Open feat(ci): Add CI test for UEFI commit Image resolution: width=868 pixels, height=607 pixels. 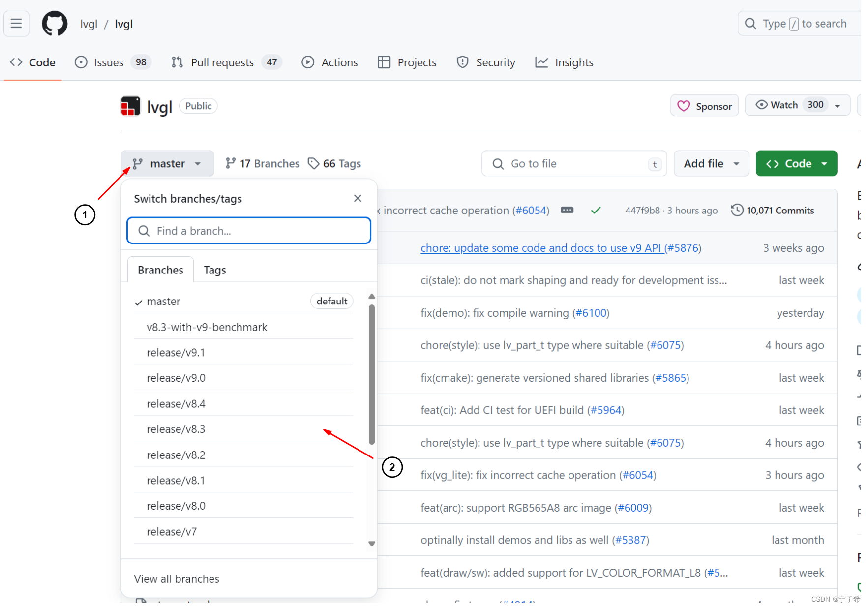coord(502,410)
